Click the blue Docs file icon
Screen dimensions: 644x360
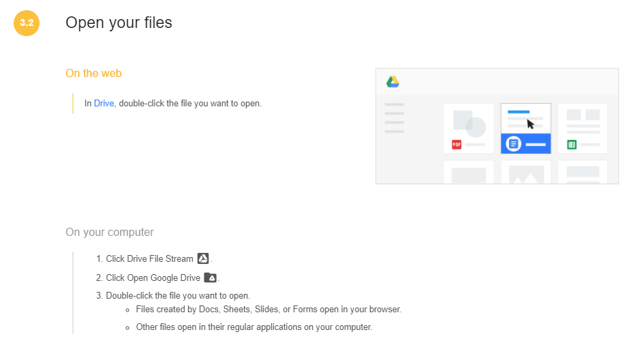click(513, 144)
